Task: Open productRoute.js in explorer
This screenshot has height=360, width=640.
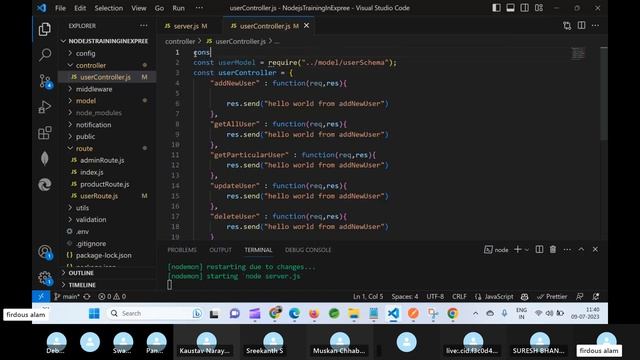Action: click(x=107, y=184)
